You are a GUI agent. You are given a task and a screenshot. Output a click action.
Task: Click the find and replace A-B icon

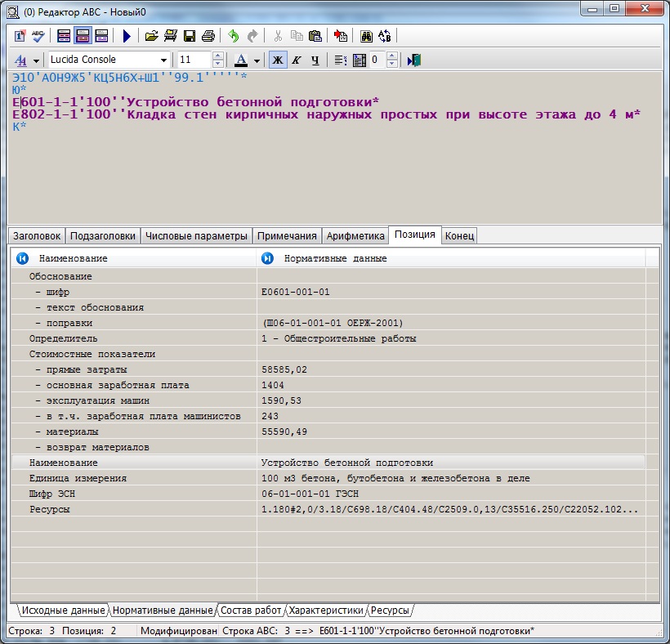(385, 36)
